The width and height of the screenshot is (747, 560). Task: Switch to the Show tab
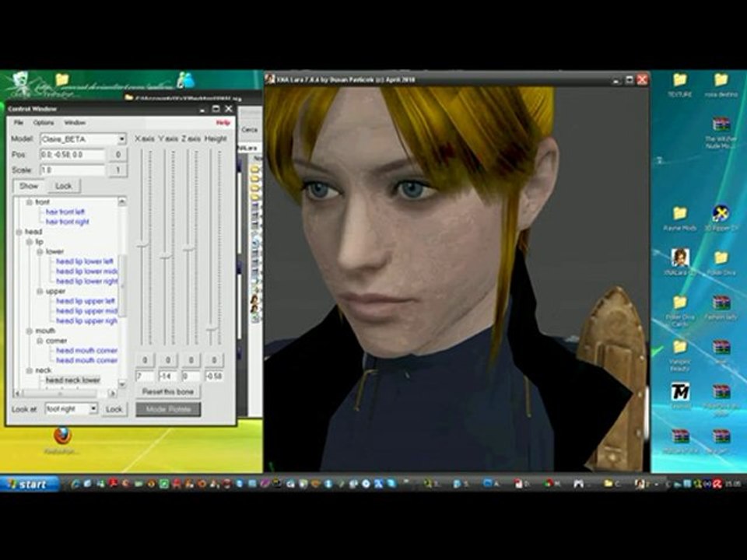pos(29,186)
